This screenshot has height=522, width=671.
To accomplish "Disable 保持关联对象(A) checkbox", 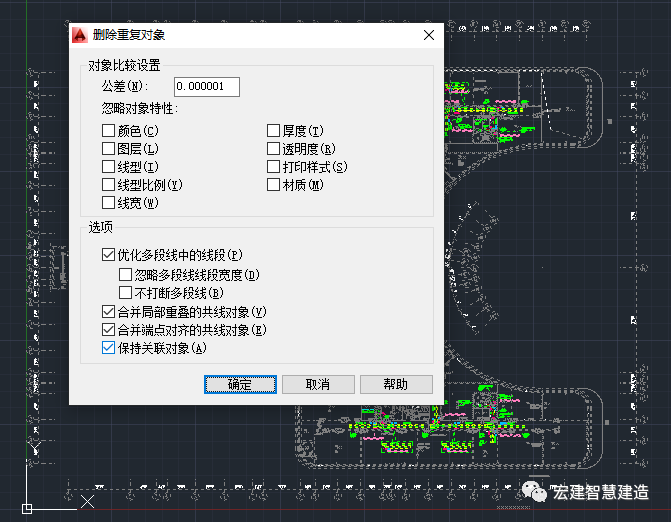I will click(x=108, y=347).
